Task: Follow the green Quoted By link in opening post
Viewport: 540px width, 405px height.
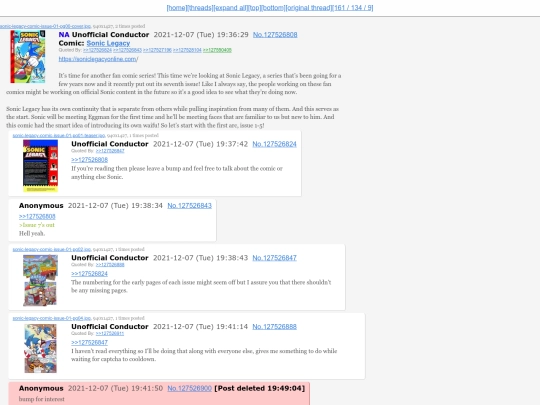Action: [217, 50]
